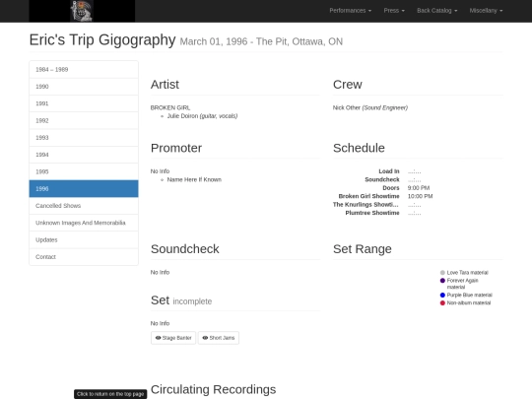Select the 1984 – 1989 sidebar item

click(x=84, y=70)
